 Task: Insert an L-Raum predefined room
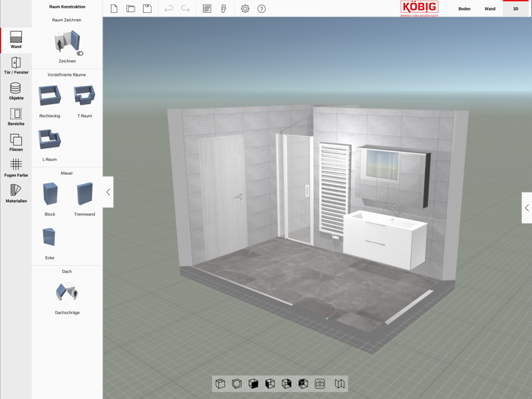49,144
